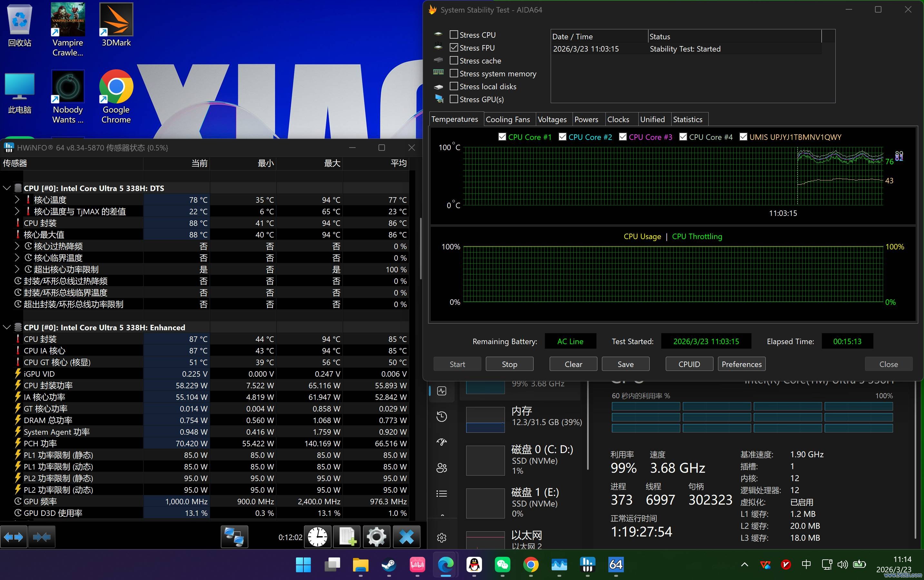Expand 核心温度与 TjMAX 的差值 row

pos(17,211)
